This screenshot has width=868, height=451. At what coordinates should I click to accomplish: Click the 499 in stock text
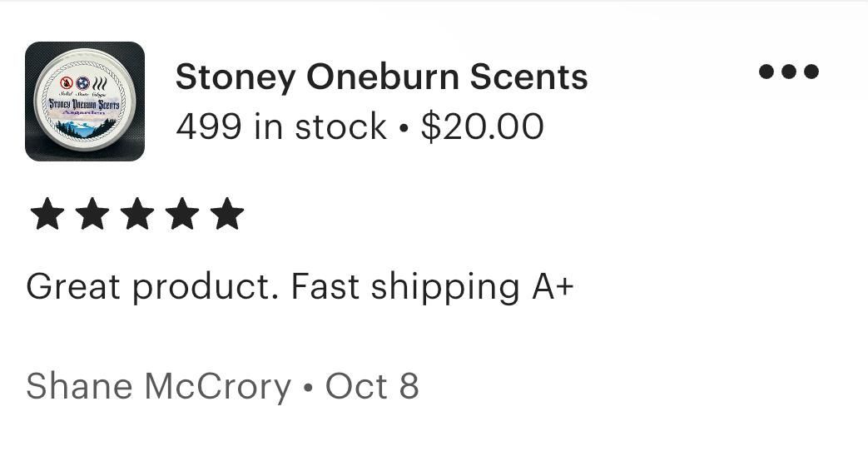[280, 126]
